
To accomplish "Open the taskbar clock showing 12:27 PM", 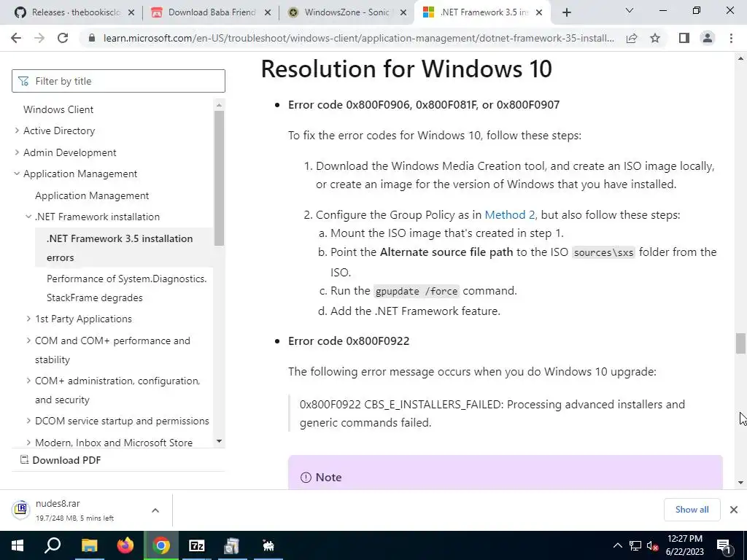I will coord(684,545).
